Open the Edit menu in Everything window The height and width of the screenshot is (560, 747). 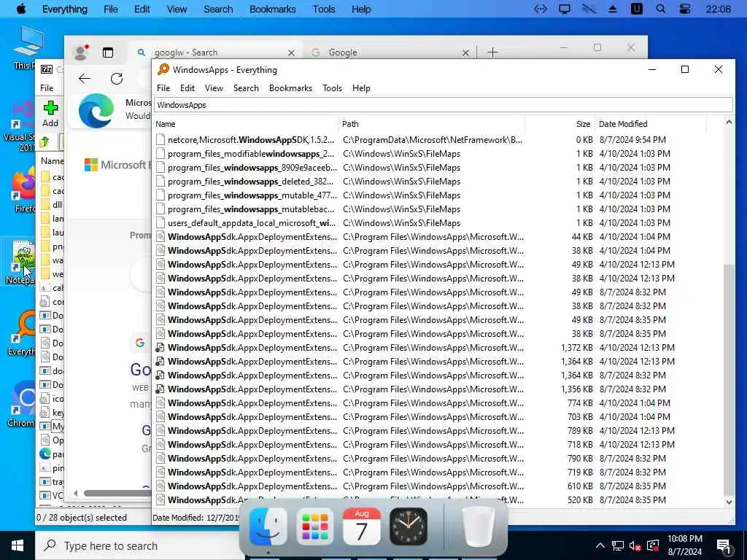coord(187,88)
